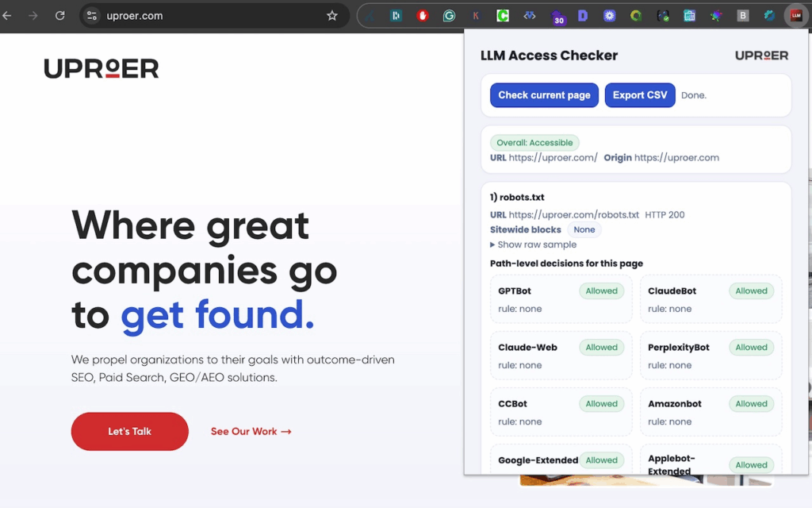Click the robots.txt URL in the popup
812x508 pixels.
[x=574, y=214]
